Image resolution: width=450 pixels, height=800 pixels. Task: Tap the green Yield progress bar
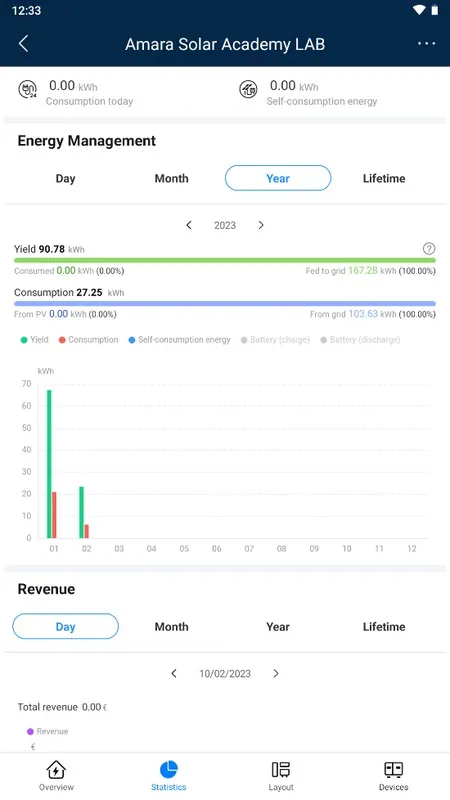pyautogui.click(x=225, y=260)
